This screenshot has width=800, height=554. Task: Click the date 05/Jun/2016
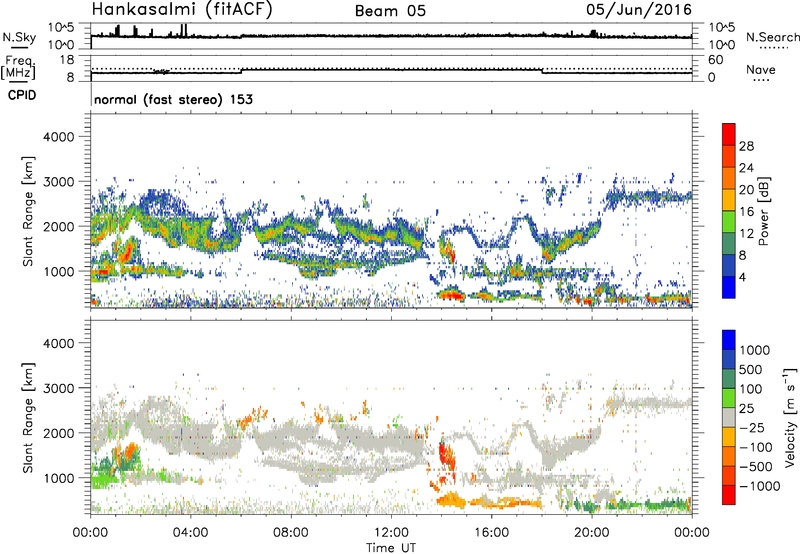pyautogui.click(x=639, y=9)
